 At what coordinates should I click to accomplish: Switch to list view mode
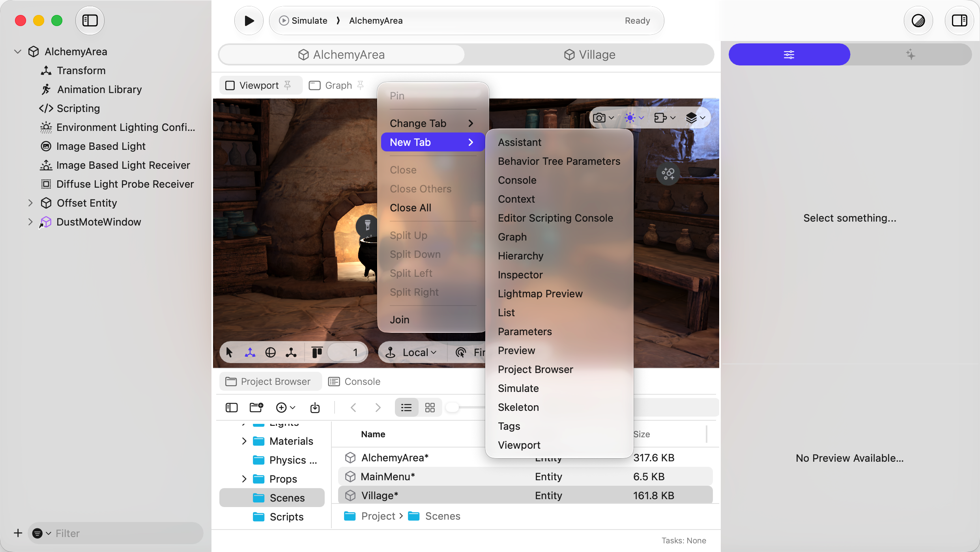click(406, 408)
